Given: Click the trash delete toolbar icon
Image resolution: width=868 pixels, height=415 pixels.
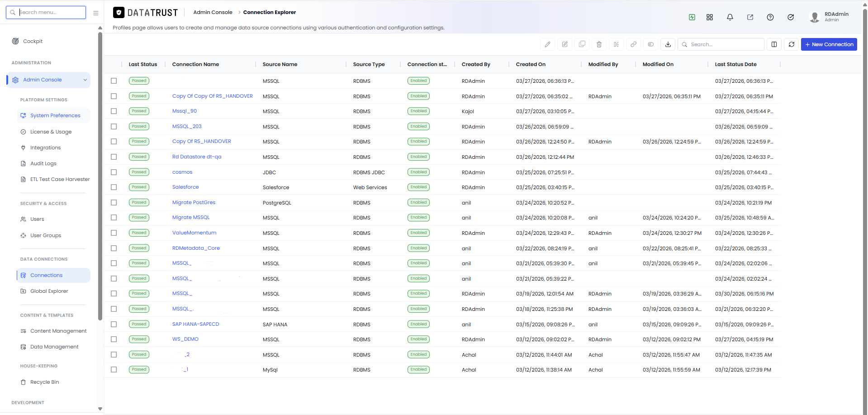Looking at the screenshot, I should coord(599,44).
